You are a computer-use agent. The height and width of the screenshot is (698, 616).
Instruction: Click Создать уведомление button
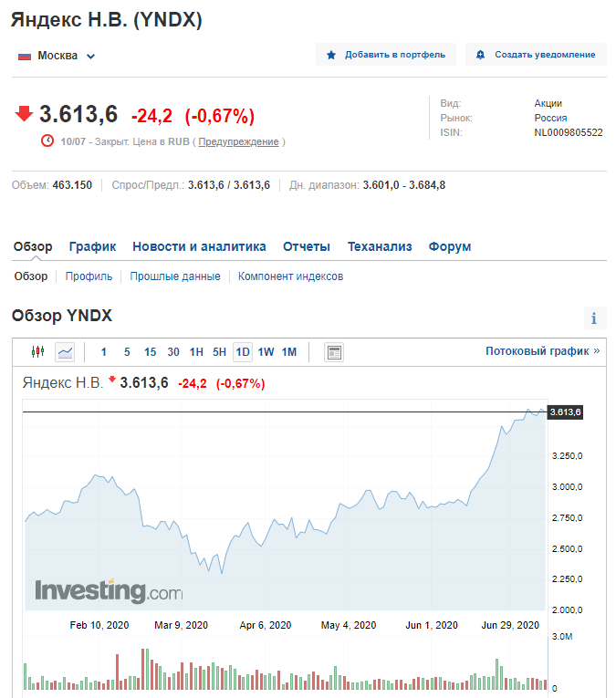tap(536, 55)
